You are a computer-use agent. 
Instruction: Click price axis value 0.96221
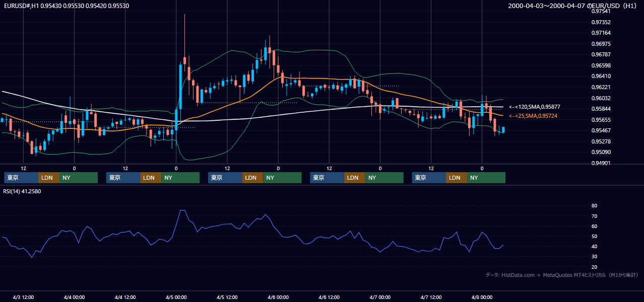pyautogui.click(x=601, y=87)
